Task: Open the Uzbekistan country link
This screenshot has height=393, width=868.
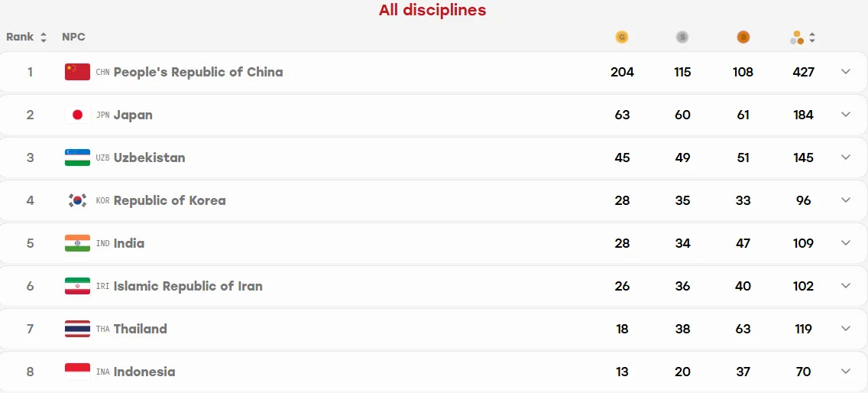Action: 150,158
